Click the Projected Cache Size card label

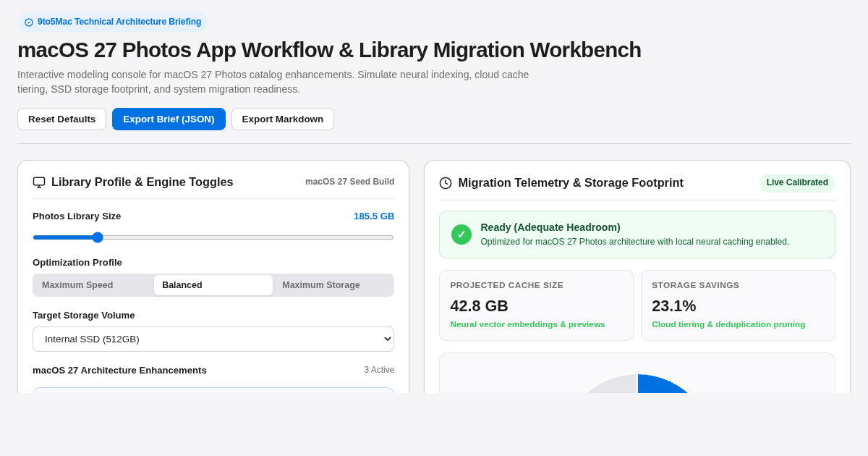click(506, 285)
